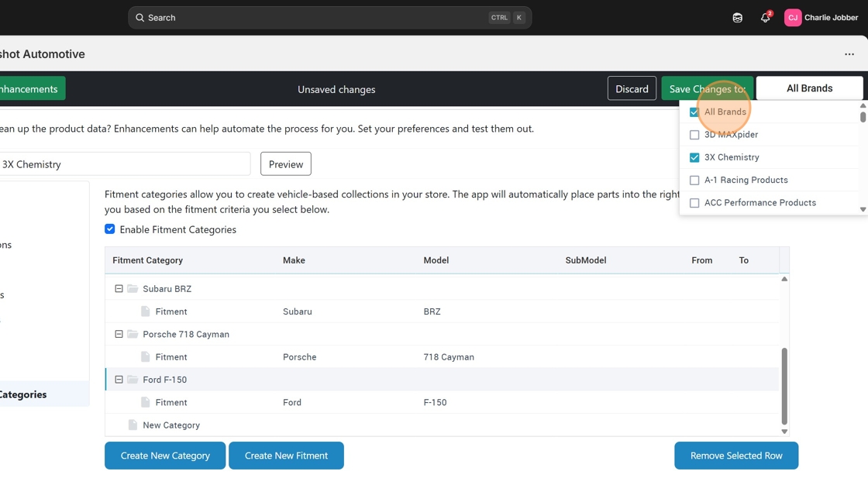Click brand list scroll up arrow
This screenshot has width=868, height=485.
point(863,105)
